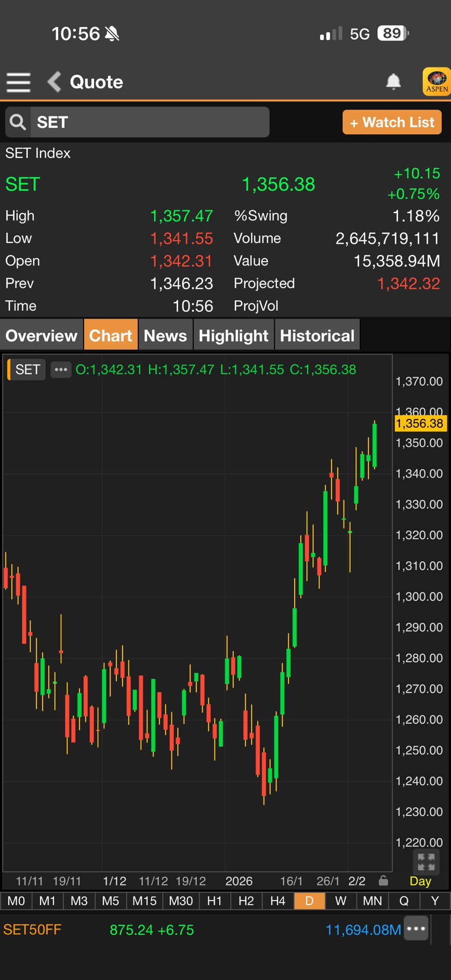451x980 pixels.
Task: Switch to W weekly timeframe
Action: coord(340,901)
